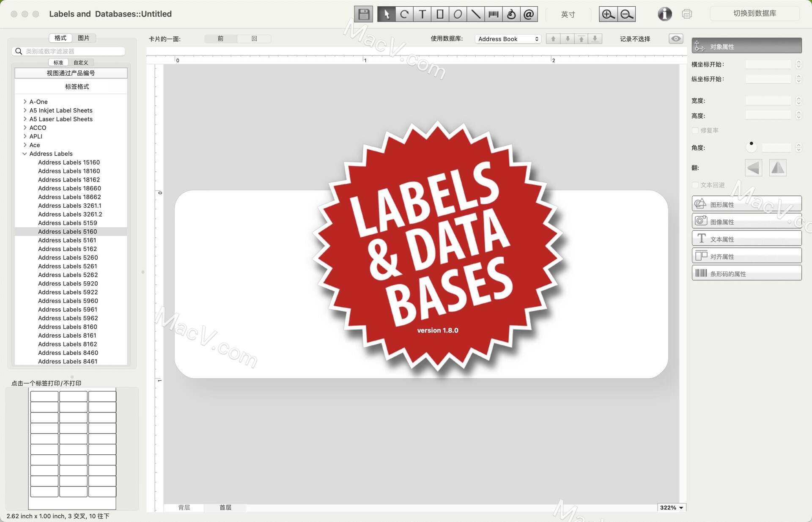Open the Address Book database dropdown
The image size is (812, 522).
(x=507, y=38)
